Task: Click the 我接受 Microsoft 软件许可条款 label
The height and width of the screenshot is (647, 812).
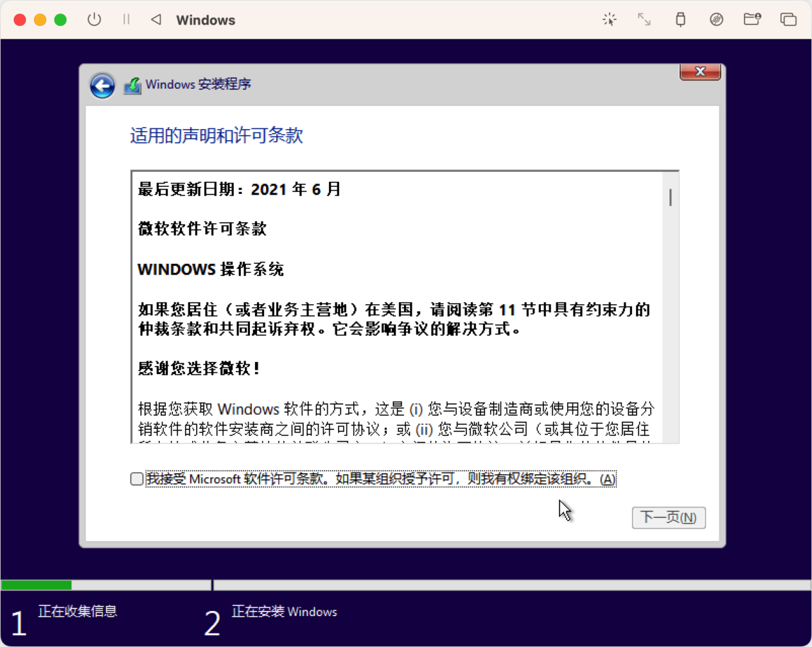Action: point(381,479)
